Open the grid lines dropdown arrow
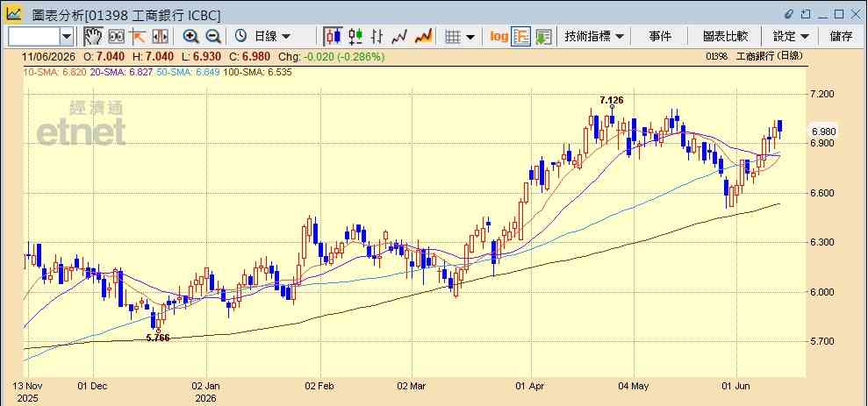This screenshot has width=868, height=406. [470, 37]
